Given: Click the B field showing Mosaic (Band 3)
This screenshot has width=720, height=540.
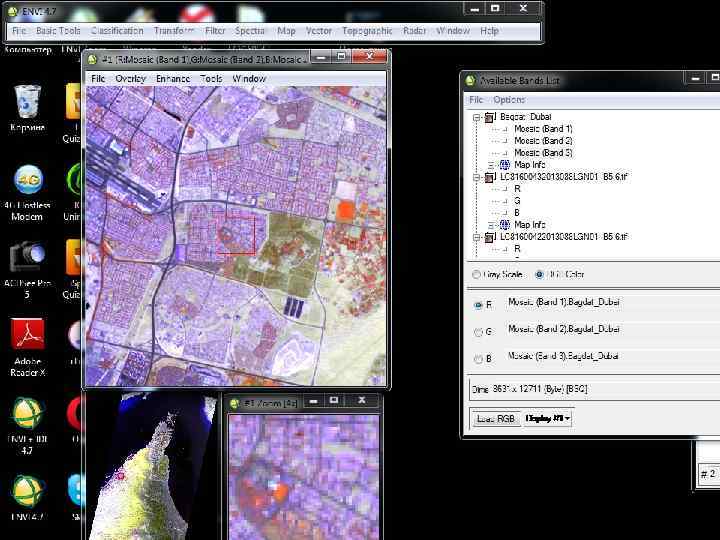Looking at the screenshot, I should pos(612,356).
